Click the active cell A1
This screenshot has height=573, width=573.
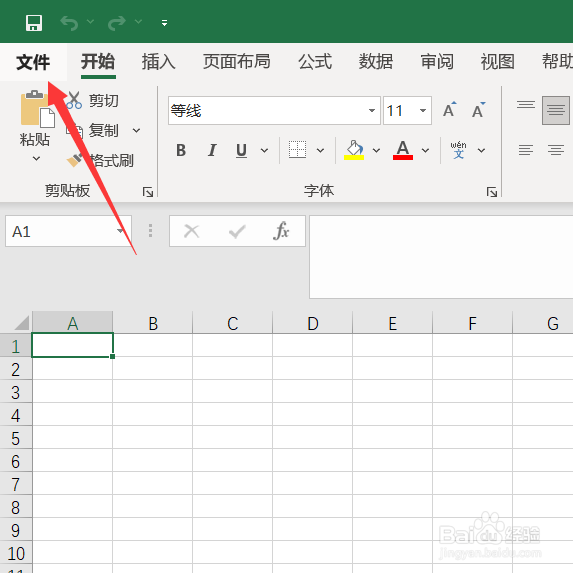72,345
